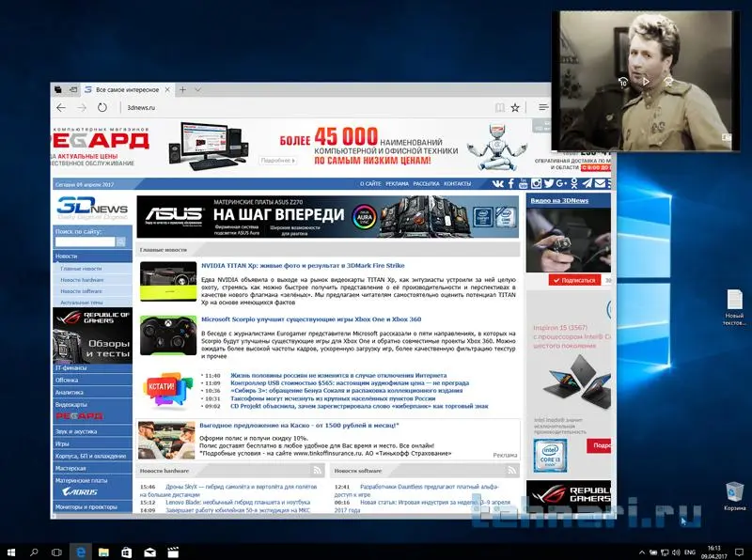Open the Instagram social icon
This screenshot has width=752, height=560.
536,183
